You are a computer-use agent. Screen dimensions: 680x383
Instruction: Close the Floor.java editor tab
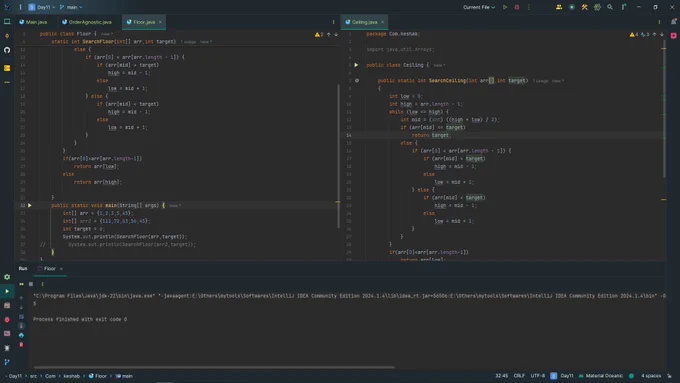click(x=160, y=22)
